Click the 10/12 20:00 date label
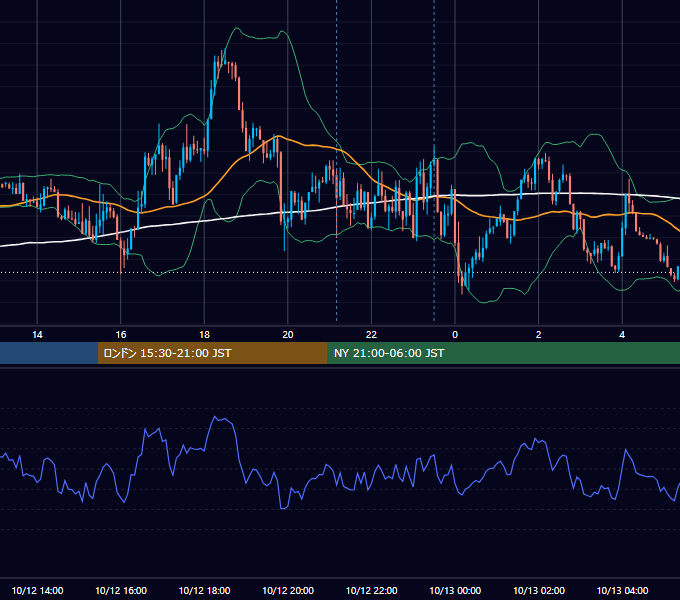 288,590
